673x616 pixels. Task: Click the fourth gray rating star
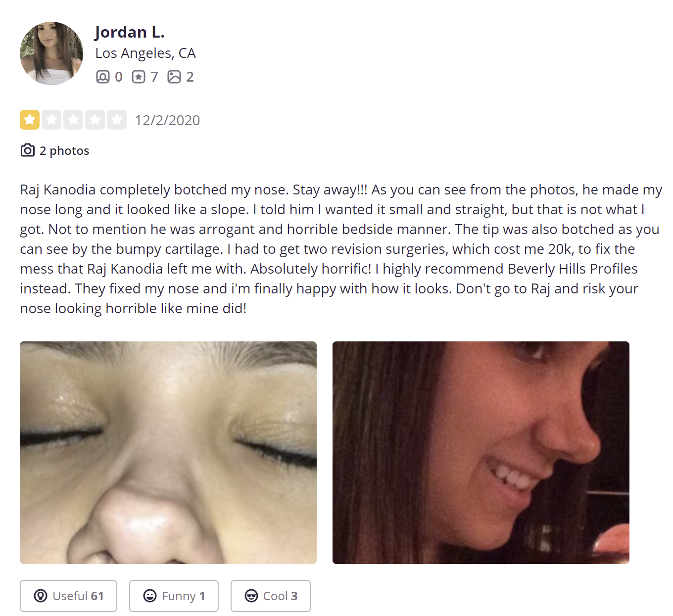pyautogui.click(x=95, y=120)
